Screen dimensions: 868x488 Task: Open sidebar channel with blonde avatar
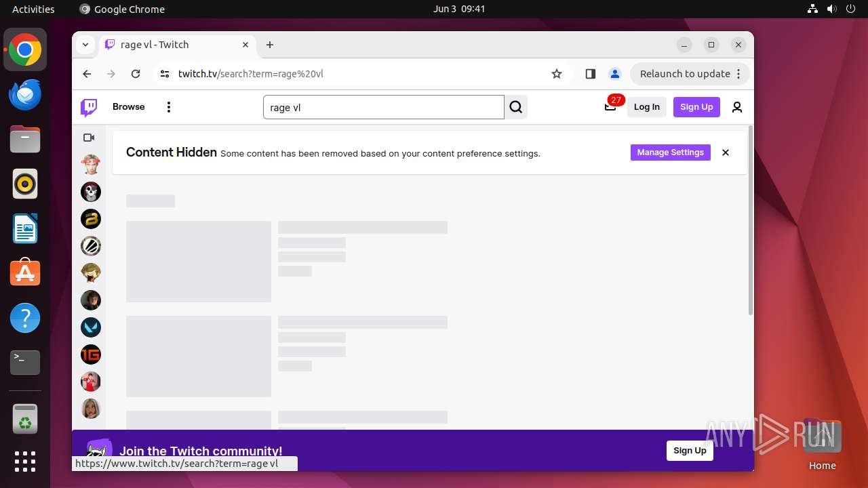pos(91,409)
